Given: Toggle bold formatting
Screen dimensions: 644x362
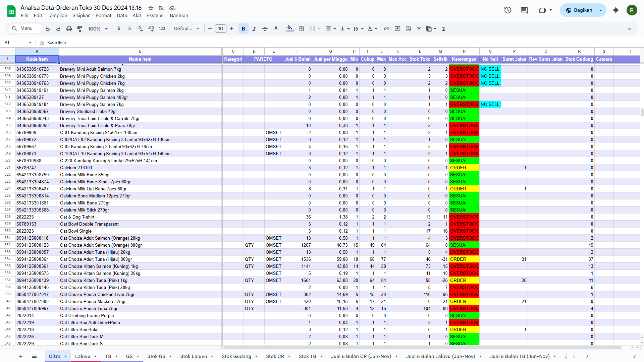Looking at the screenshot, I should pos(244,29).
